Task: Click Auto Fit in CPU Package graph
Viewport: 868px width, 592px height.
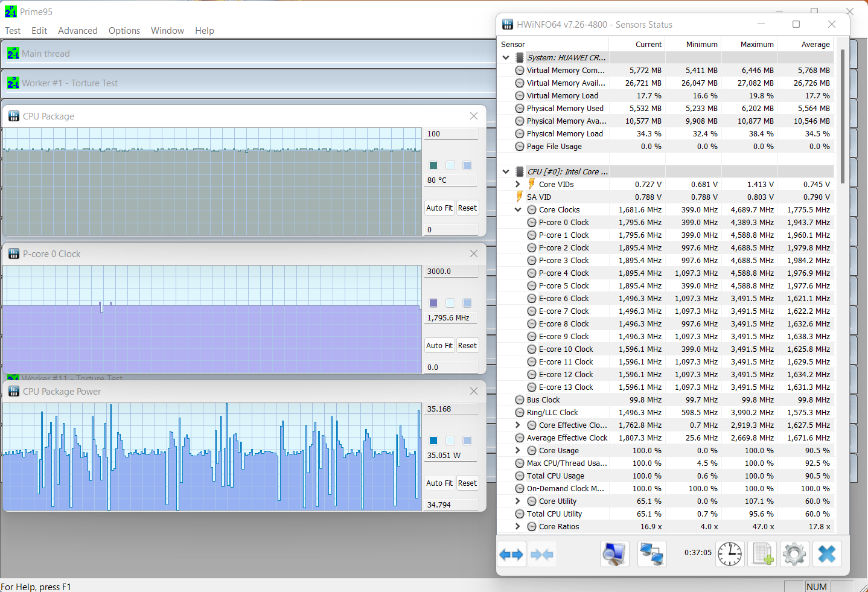Action: (439, 208)
